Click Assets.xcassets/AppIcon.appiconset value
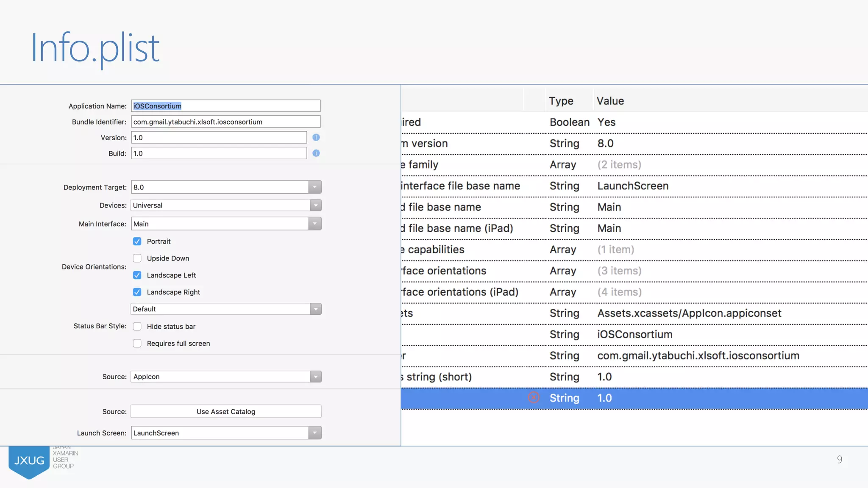 pos(689,313)
